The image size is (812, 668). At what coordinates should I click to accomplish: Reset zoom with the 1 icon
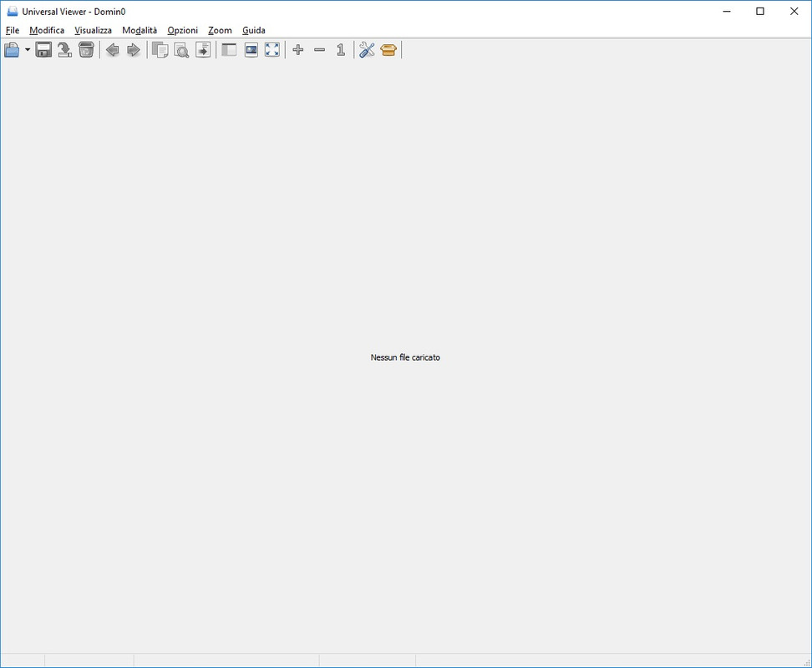pos(341,50)
